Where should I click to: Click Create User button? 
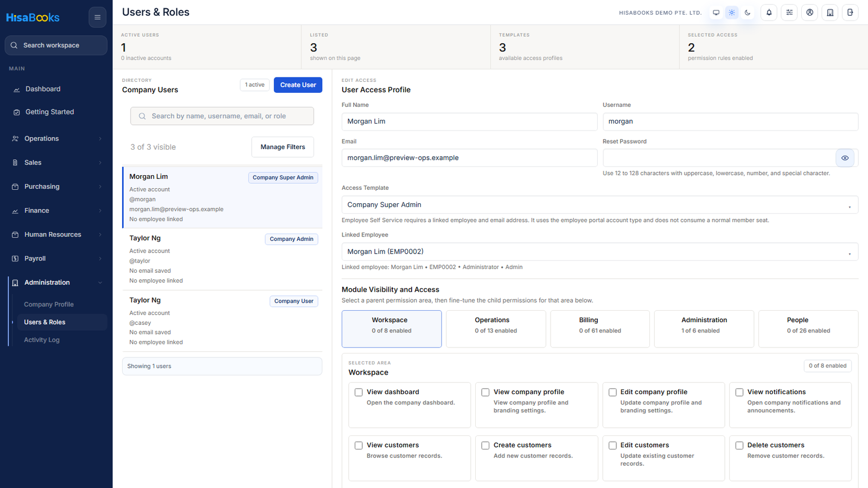298,85
